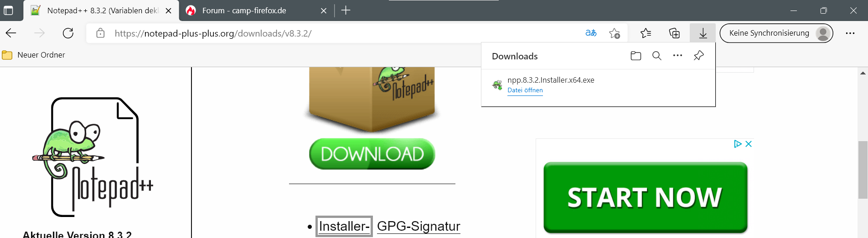Click Keine Synchronisierung profile button
The image size is (868, 238).
tap(776, 33)
